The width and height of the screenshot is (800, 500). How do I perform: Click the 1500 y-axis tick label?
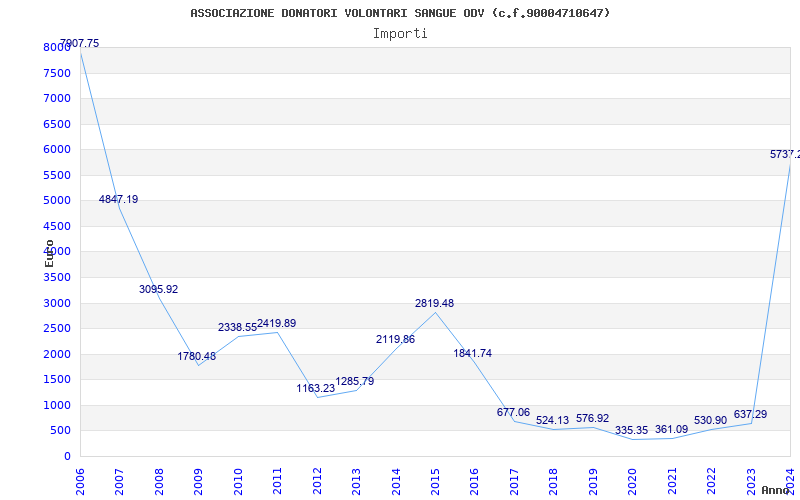57,380
